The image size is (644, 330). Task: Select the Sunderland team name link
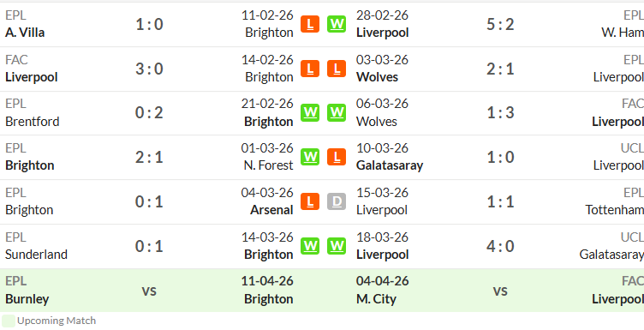(36, 255)
